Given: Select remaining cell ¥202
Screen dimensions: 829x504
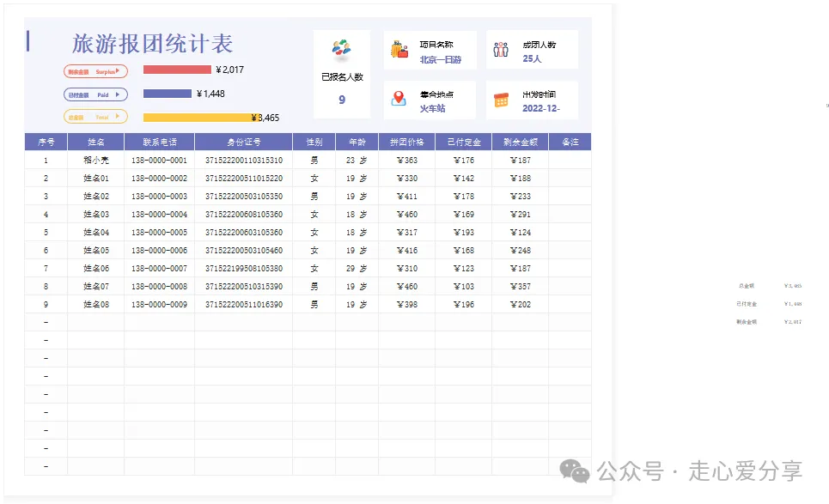Looking at the screenshot, I should 521,304.
